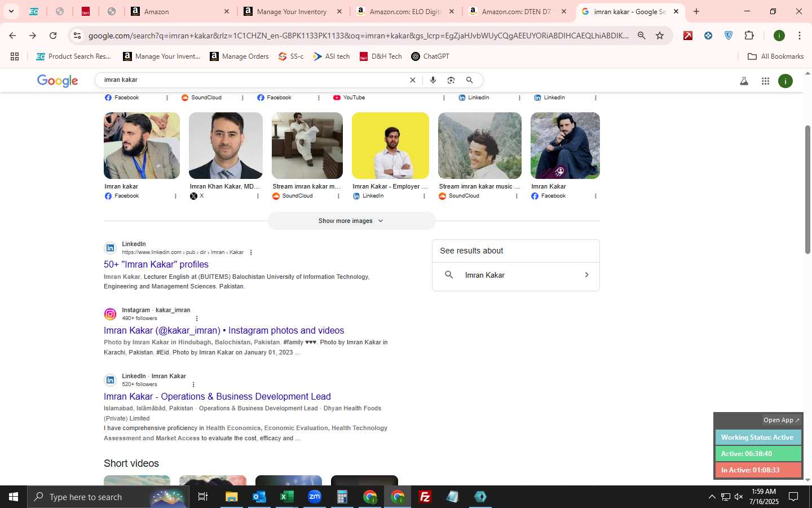812x508 pixels.
Task: Open File Explorer from the taskbar
Action: point(232,497)
